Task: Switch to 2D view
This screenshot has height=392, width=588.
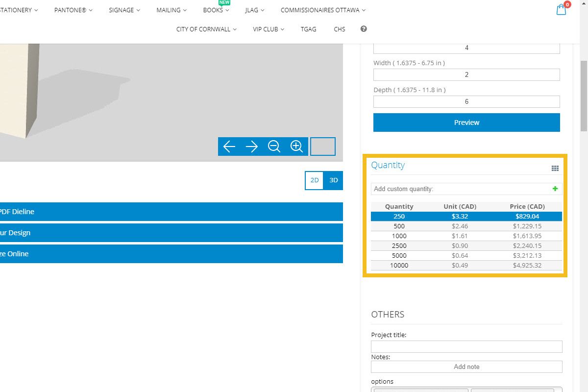Action: pos(315,180)
